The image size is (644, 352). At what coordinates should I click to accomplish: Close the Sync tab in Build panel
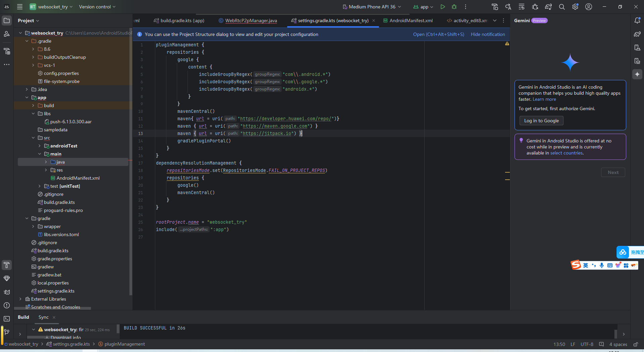point(54,317)
